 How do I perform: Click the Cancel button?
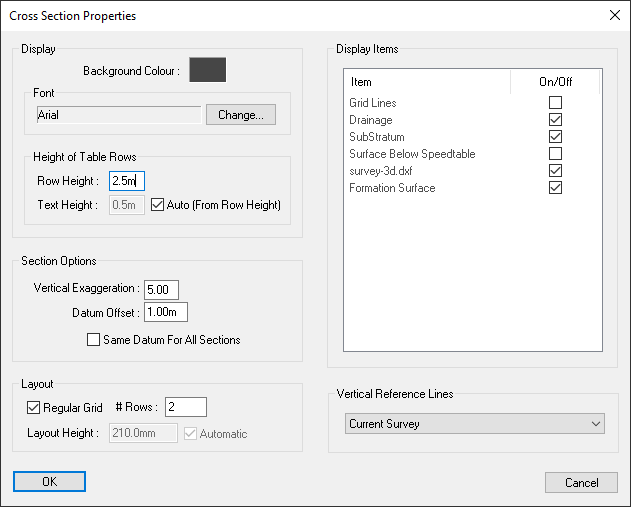coord(581,482)
